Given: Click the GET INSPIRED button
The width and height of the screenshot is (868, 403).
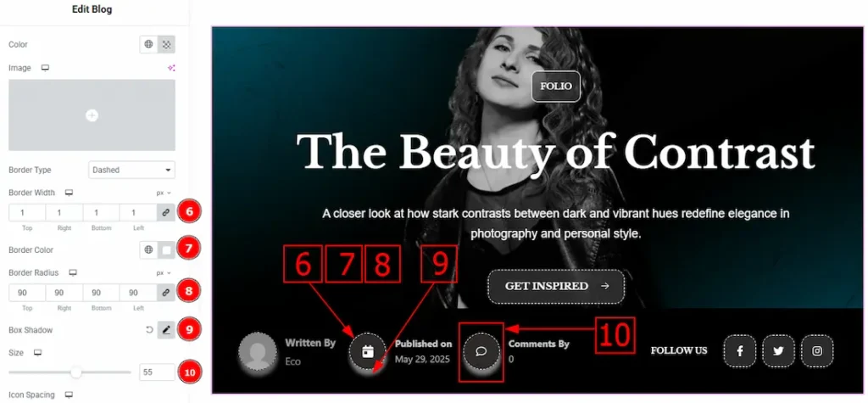Looking at the screenshot, I should (x=556, y=287).
